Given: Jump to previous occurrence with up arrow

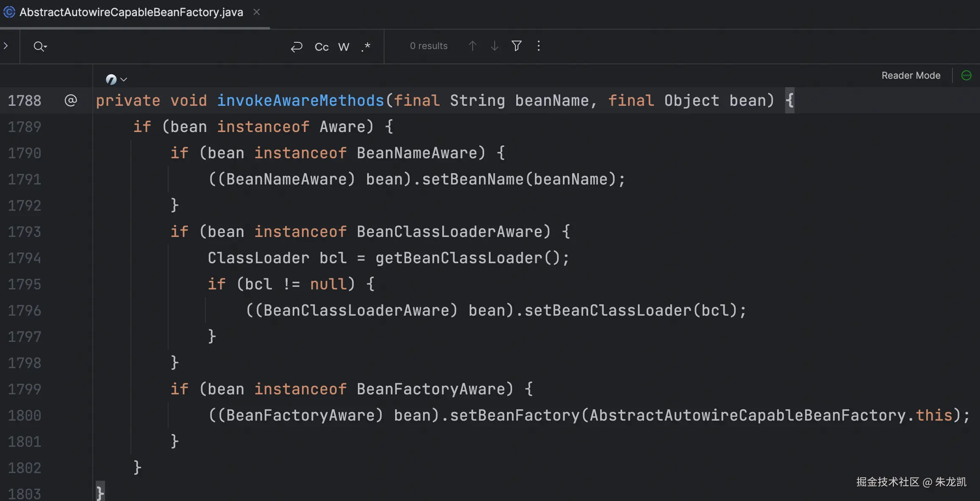Looking at the screenshot, I should click(x=473, y=46).
